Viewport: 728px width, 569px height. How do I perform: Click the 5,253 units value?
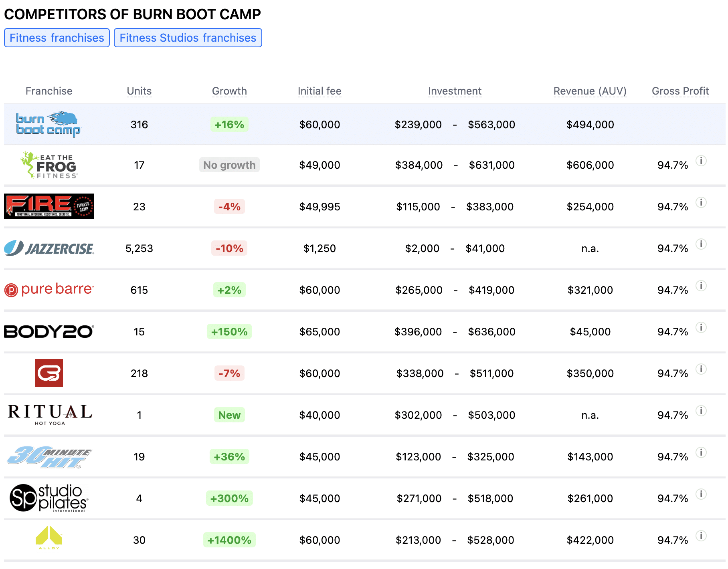click(139, 248)
